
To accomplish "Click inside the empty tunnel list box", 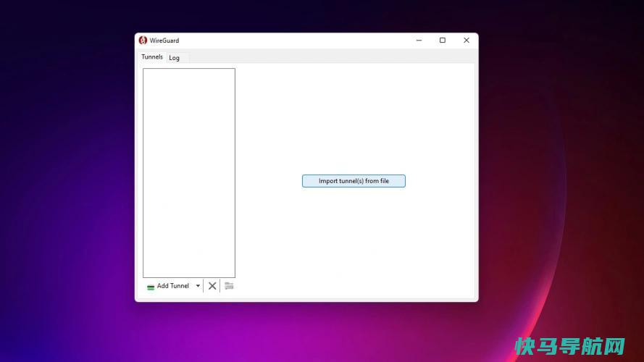I will (189, 173).
